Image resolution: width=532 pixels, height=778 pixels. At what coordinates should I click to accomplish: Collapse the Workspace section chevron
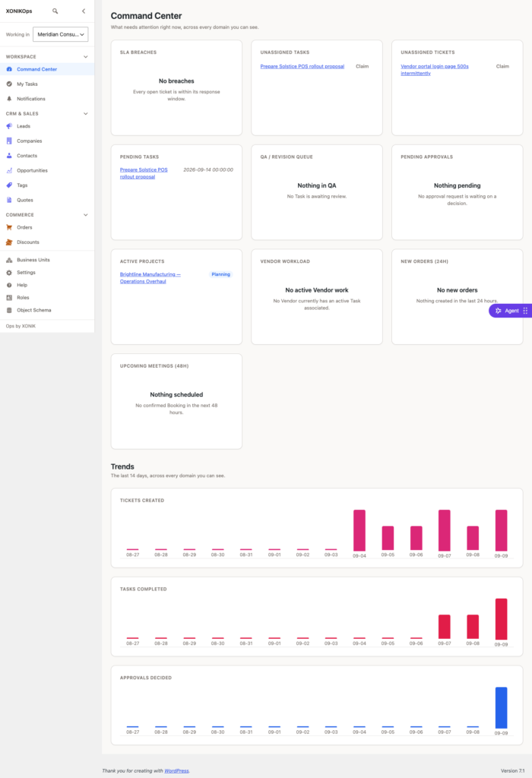85,56
